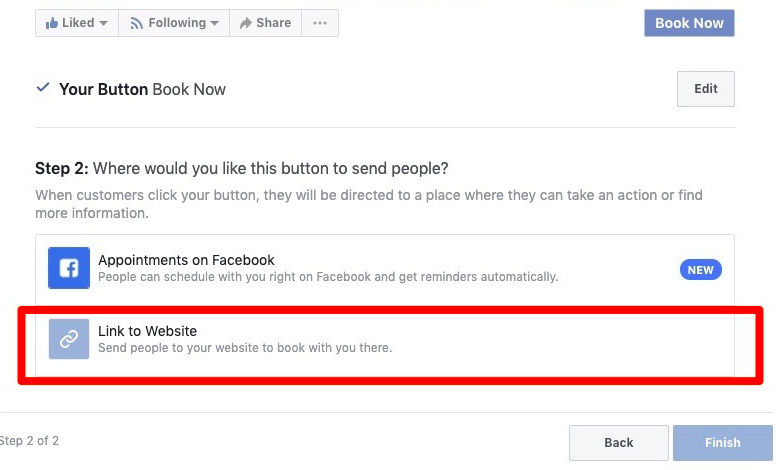This screenshot has width=776, height=470.
Task: Click the Following RSS feed icon
Action: (x=136, y=23)
